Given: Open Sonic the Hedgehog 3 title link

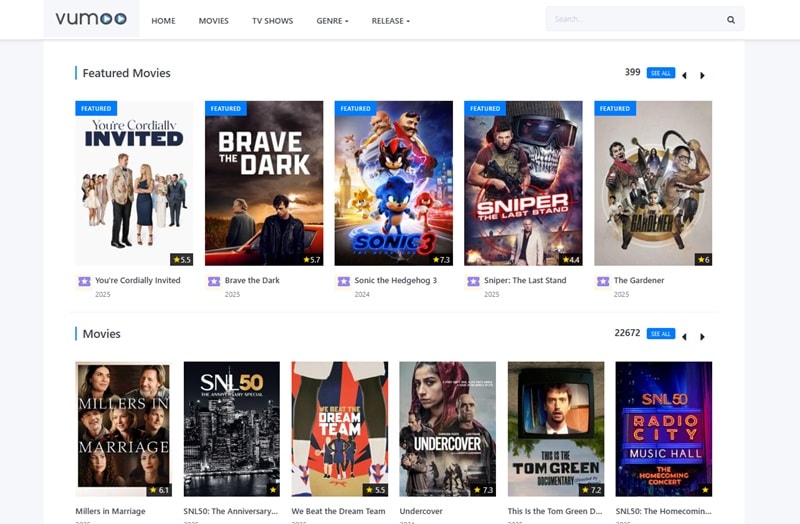Looking at the screenshot, I should pyautogui.click(x=395, y=280).
